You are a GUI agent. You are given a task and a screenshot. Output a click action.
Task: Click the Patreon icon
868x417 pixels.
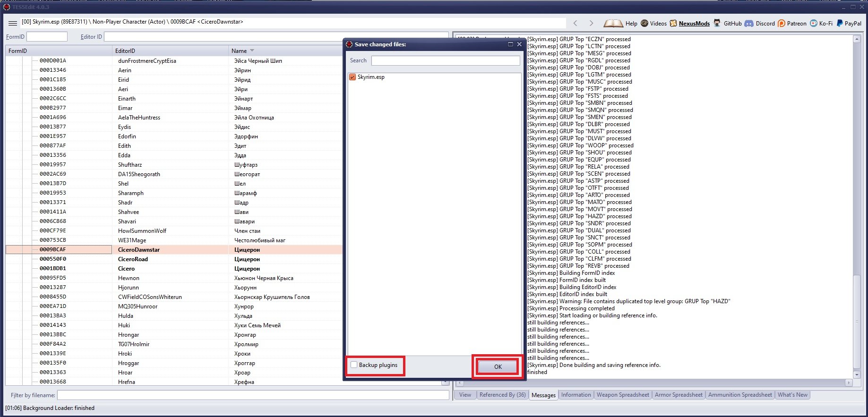point(781,23)
